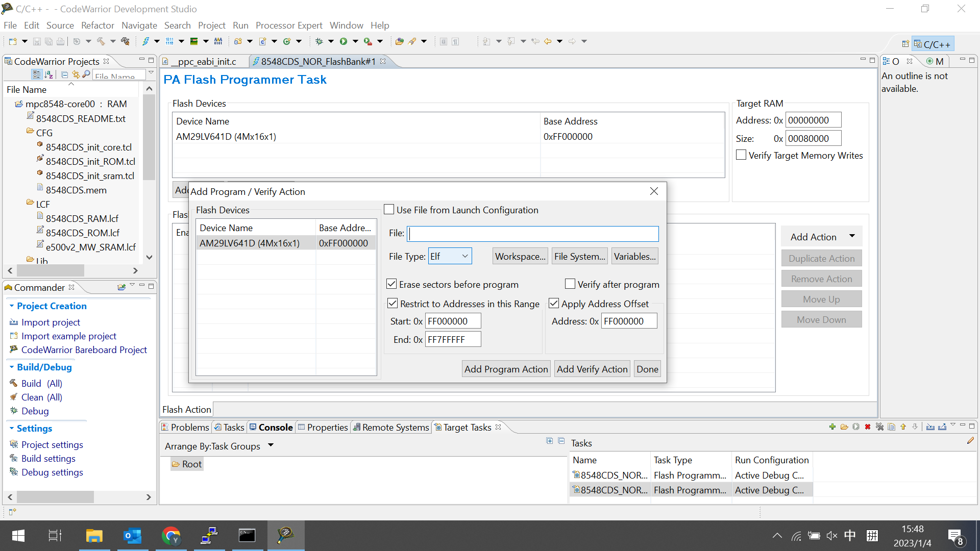
Task: Click the Add Program Action button
Action: pyautogui.click(x=506, y=369)
